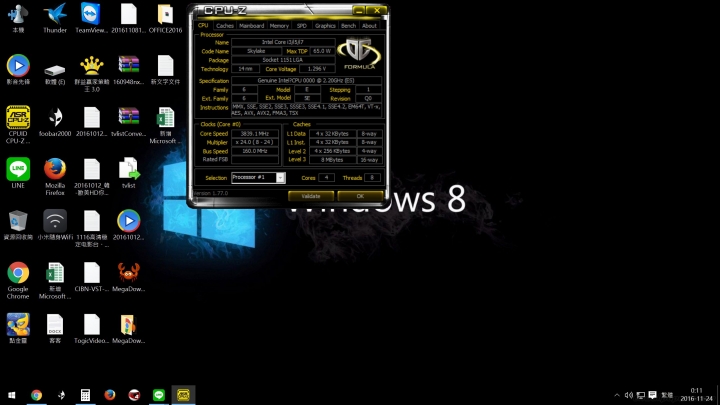Viewport: 720px width, 405px height.
Task: Open the Action Center notification icon
Action: tap(652, 395)
